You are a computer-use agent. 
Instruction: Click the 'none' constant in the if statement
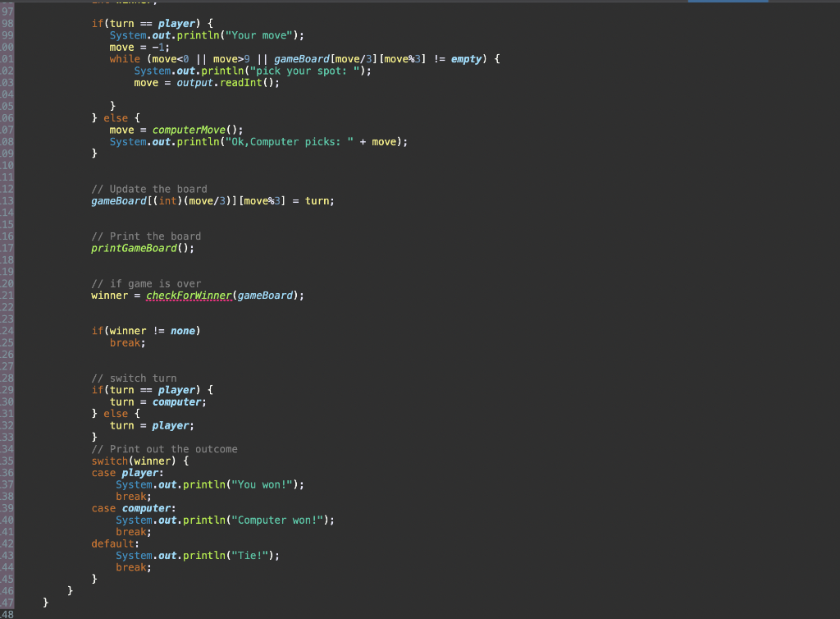[183, 331]
